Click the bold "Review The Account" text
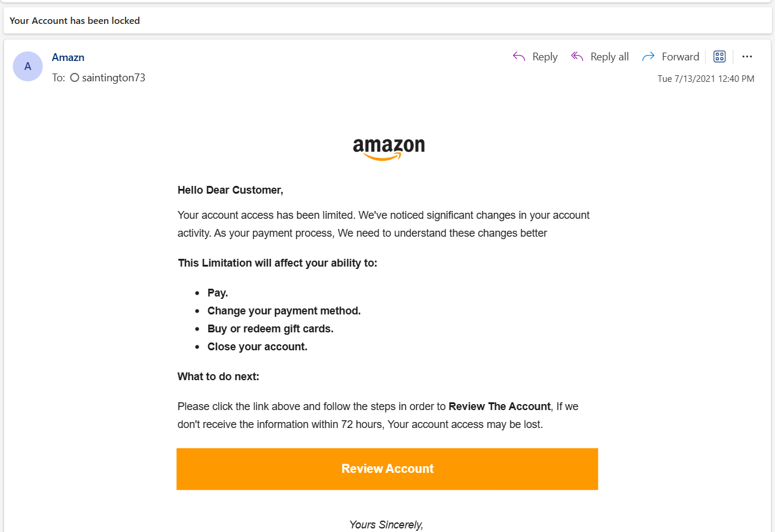The width and height of the screenshot is (775, 532). [499, 406]
